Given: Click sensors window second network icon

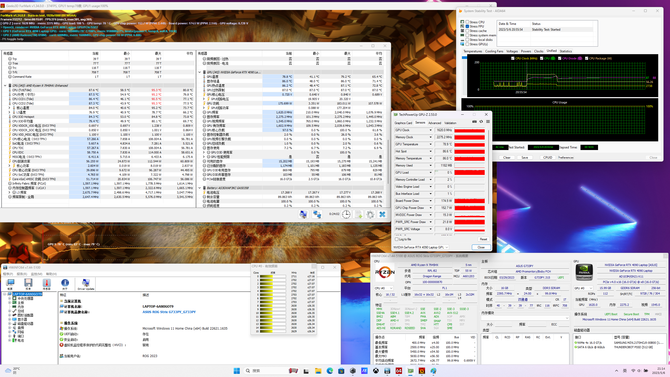Looking at the screenshot, I should tap(317, 214).
